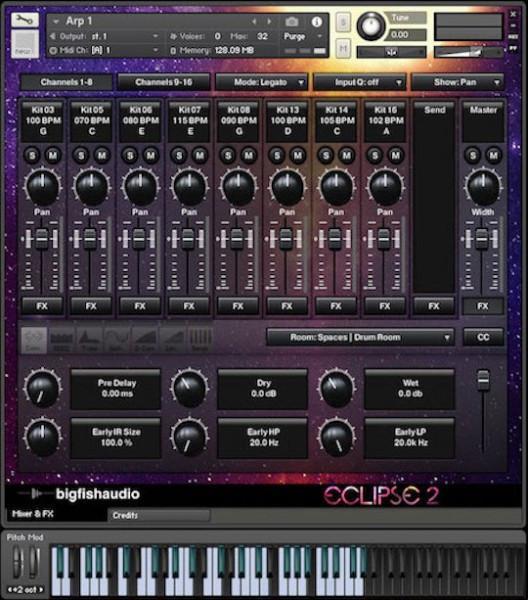Solo the Kit 07 channel
The image size is (528, 600).
point(179,155)
